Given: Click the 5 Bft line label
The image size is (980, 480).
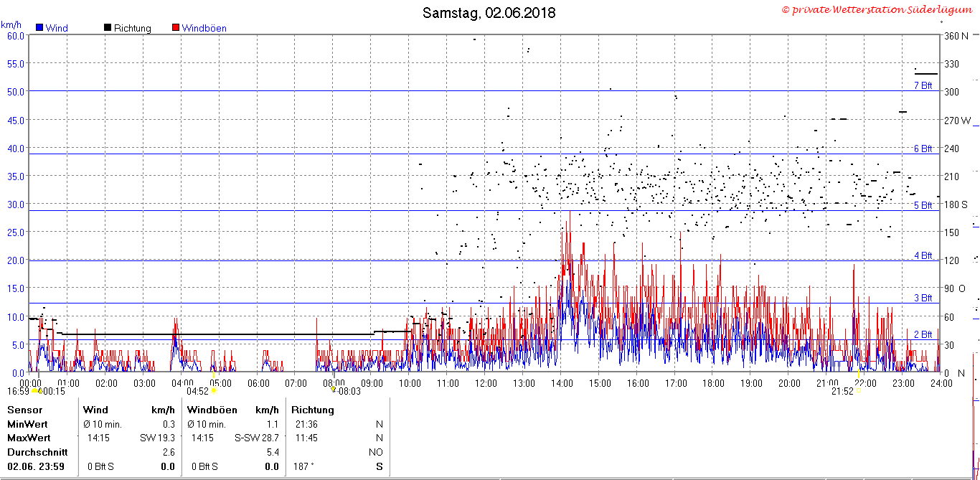Looking at the screenshot, I should pyautogui.click(x=923, y=206).
